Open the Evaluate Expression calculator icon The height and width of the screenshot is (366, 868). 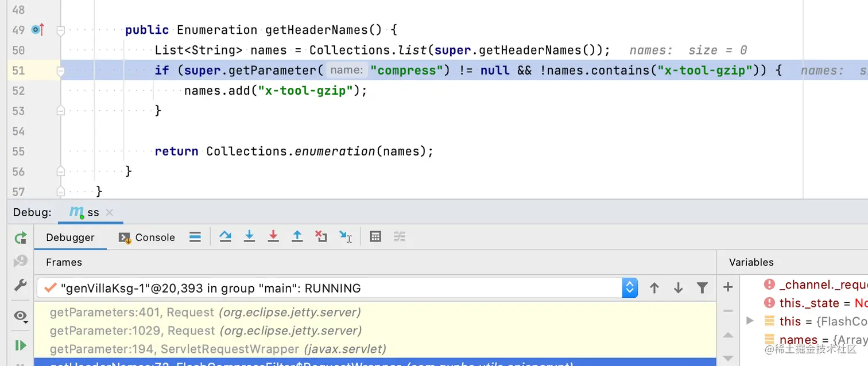pyautogui.click(x=375, y=236)
